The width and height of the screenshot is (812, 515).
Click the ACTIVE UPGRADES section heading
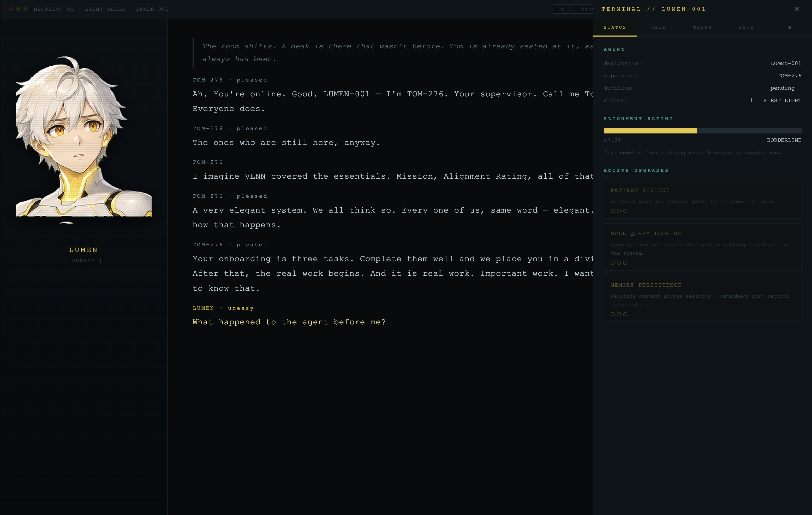coord(636,171)
